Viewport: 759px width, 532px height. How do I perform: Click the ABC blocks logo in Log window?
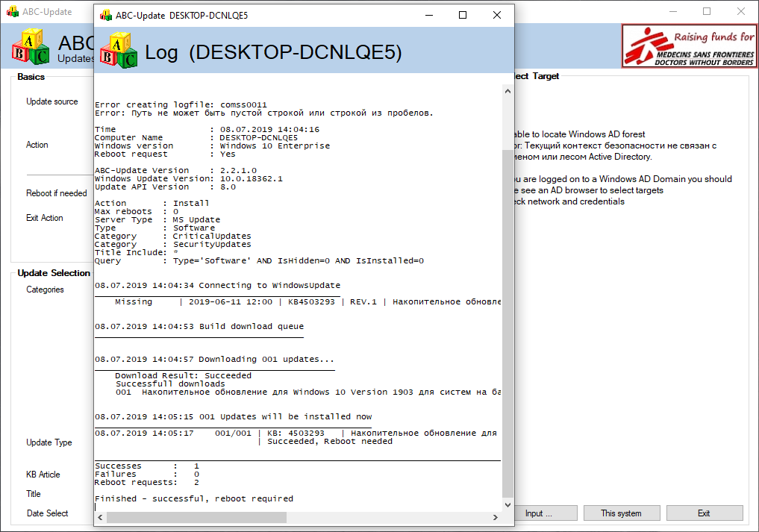click(119, 50)
